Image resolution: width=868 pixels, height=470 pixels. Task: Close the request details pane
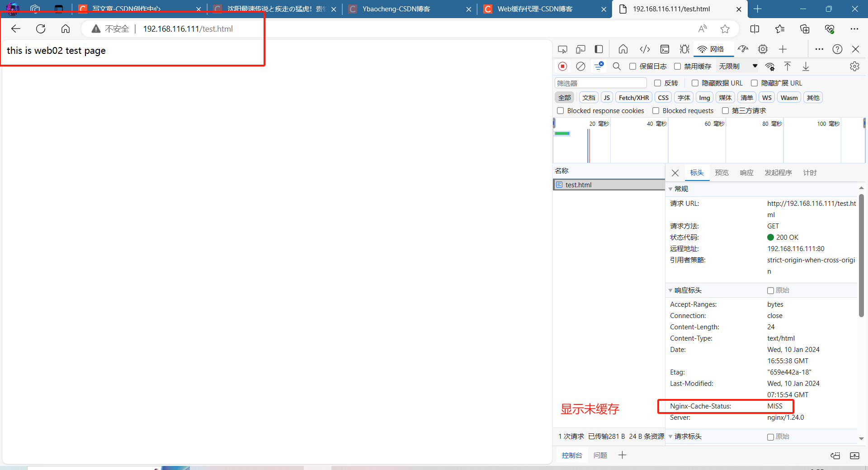point(675,173)
